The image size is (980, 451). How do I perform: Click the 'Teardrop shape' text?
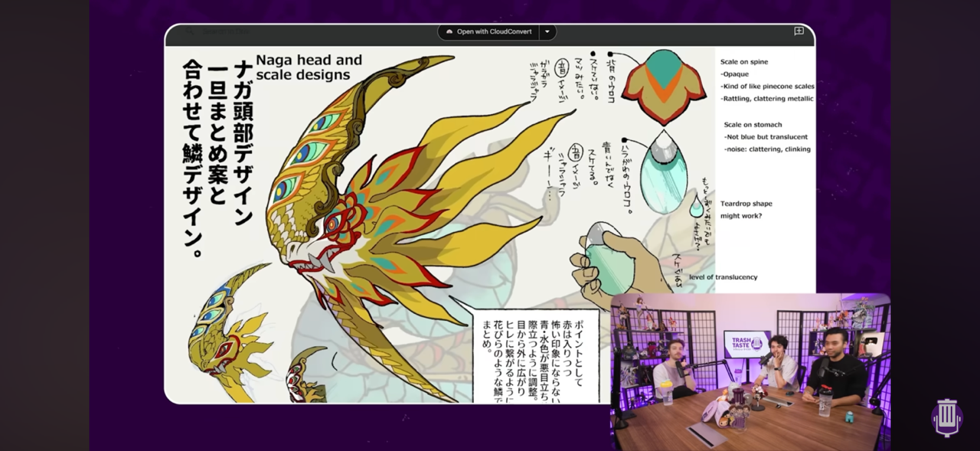click(746, 204)
